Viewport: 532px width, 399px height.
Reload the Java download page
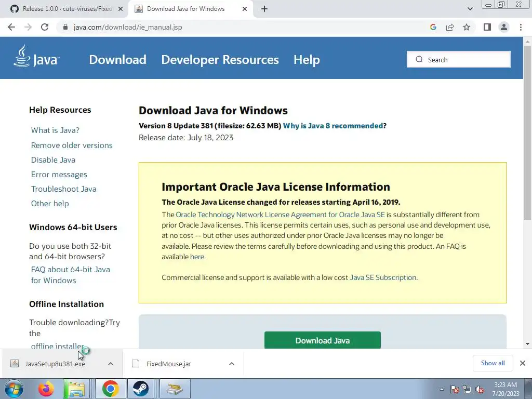click(45, 27)
